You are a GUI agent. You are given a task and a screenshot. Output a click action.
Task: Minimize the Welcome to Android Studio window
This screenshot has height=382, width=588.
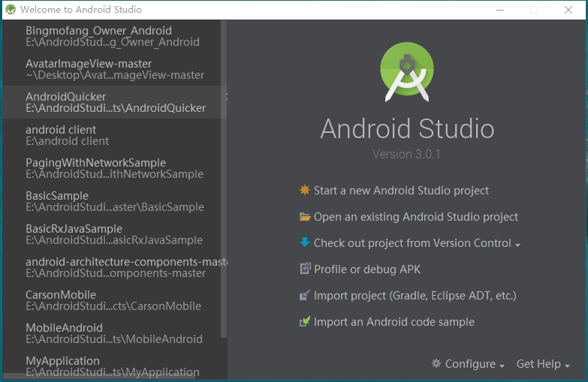point(500,10)
